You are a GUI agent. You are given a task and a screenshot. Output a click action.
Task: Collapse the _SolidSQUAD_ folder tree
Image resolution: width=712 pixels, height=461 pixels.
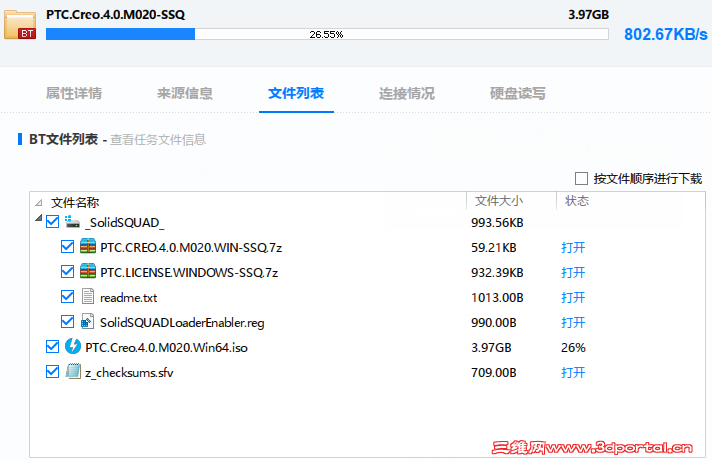tap(39, 218)
